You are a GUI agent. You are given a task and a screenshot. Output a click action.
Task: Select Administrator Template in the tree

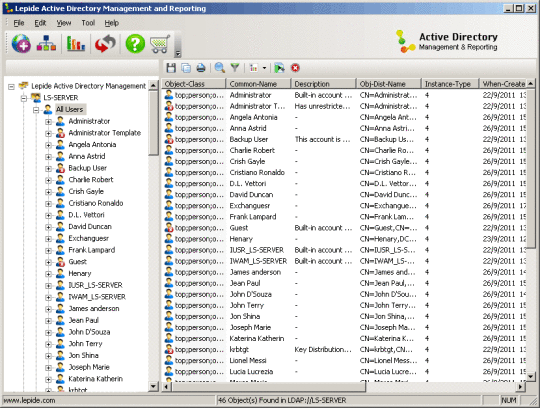105,133
